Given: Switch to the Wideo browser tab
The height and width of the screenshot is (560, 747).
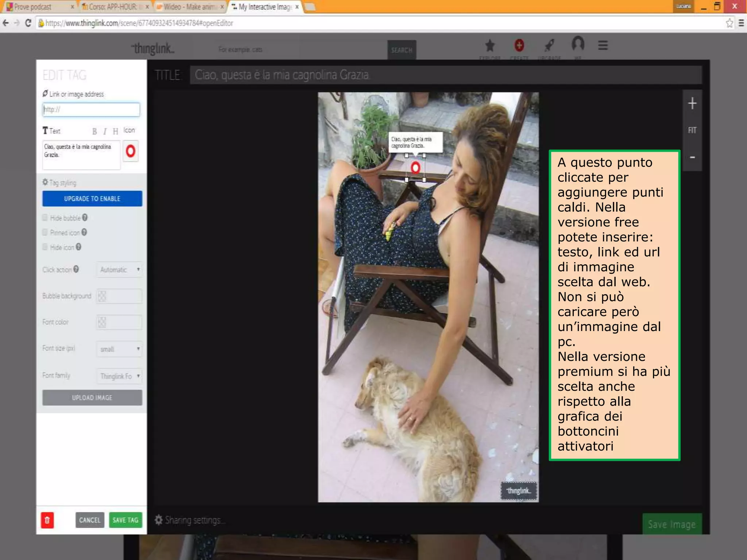Looking at the screenshot, I should pyautogui.click(x=188, y=7).
